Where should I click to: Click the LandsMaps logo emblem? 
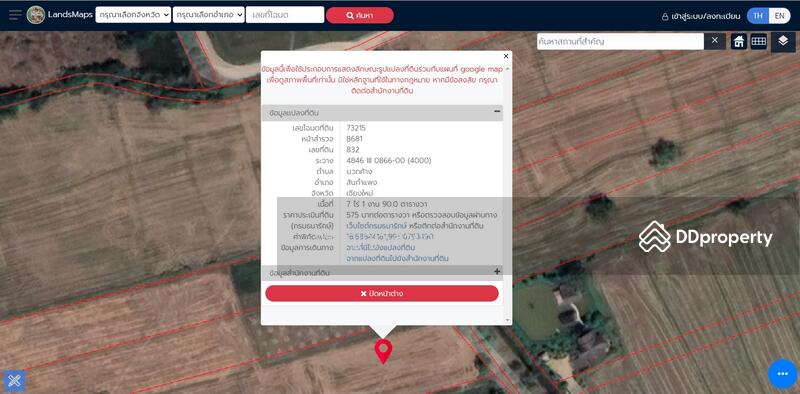[x=36, y=15]
